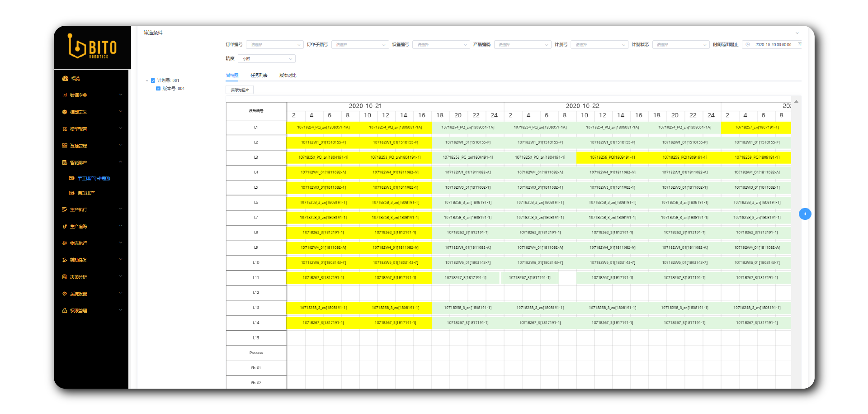
Task: Click the 数据字典 icon in sidebar
Action: 65,95
